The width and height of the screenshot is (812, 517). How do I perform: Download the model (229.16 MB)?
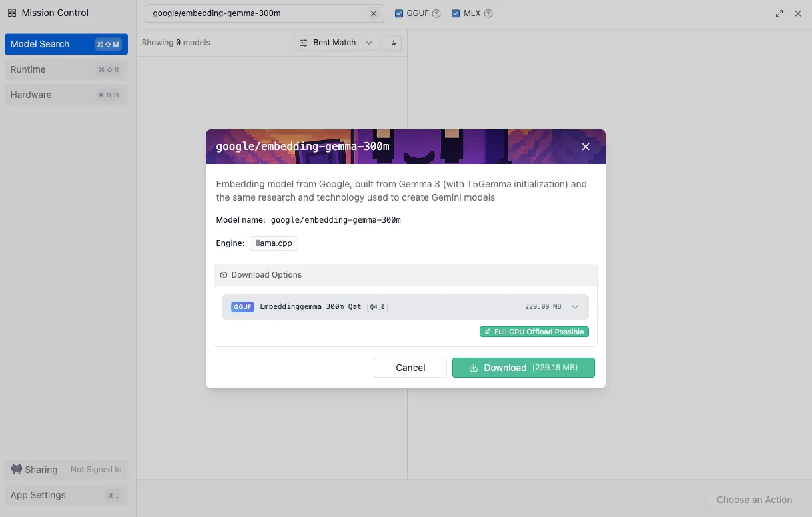click(524, 368)
